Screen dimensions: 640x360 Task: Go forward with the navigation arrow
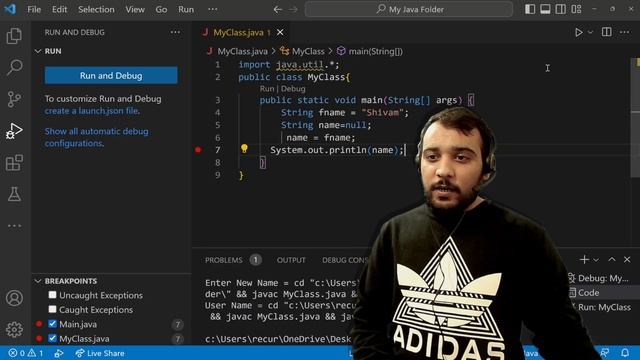click(x=293, y=9)
